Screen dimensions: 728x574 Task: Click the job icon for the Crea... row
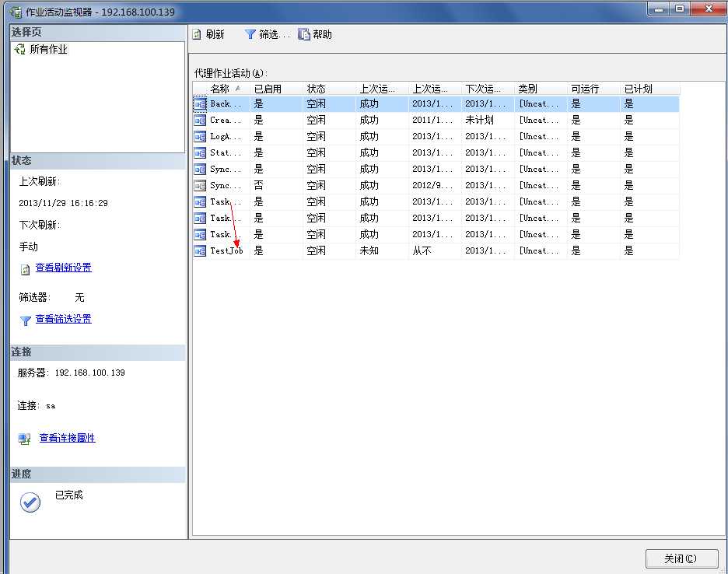coord(200,121)
